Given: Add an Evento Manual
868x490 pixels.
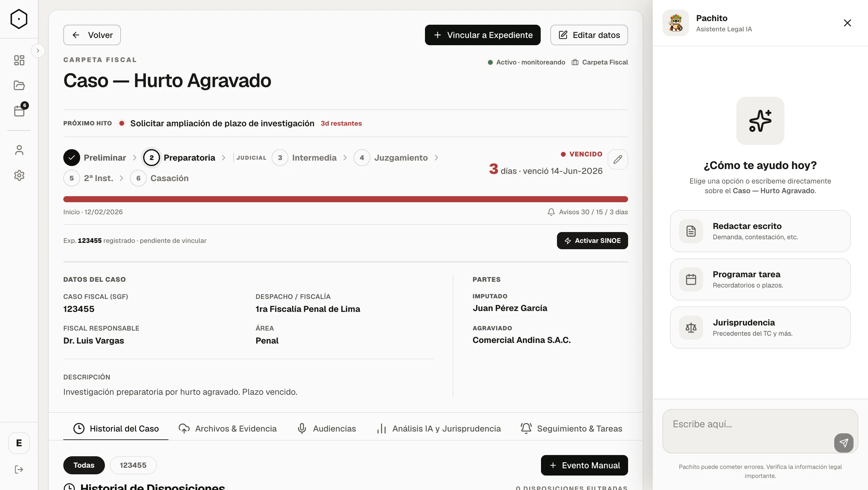Looking at the screenshot, I should pos(584,465).
